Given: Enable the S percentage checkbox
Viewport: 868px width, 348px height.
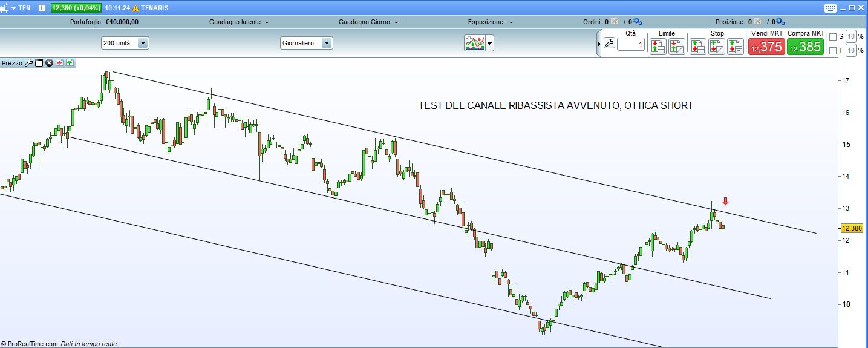Looking at the screenshot, I should pos(833,36).
